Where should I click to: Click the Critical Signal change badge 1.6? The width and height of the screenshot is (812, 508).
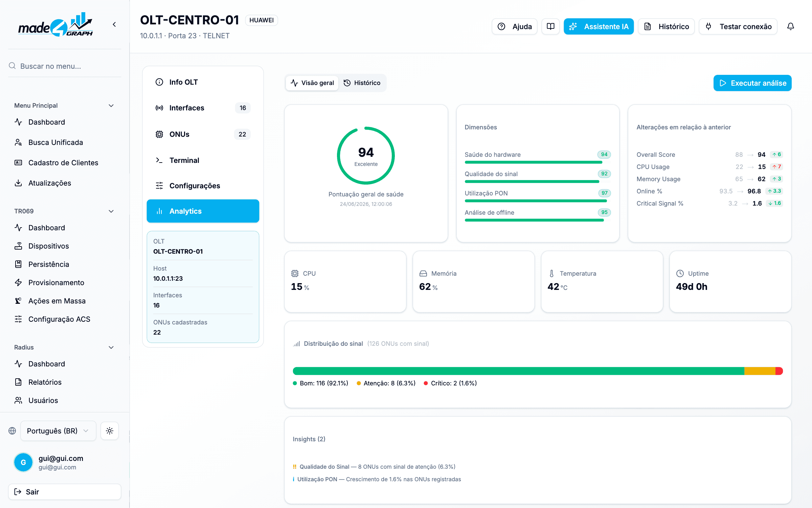pos(775,203)
